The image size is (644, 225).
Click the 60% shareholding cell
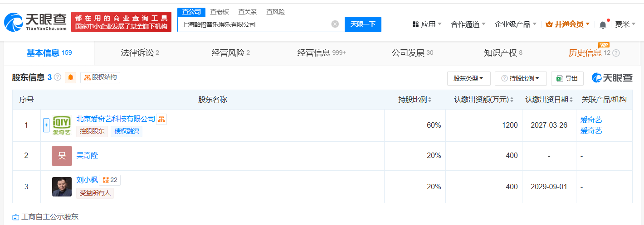pos(415,125)
